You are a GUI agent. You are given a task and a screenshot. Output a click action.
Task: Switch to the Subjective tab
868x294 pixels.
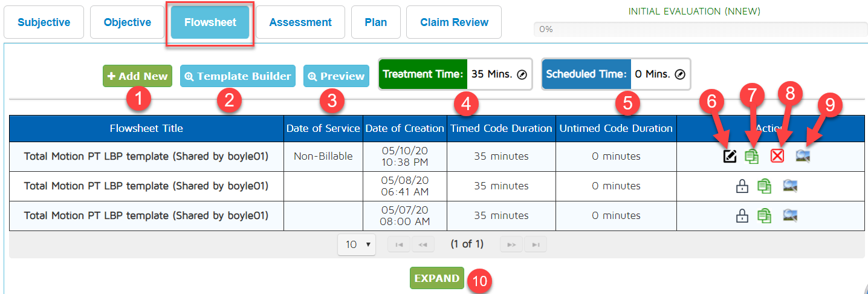point(44,22)
